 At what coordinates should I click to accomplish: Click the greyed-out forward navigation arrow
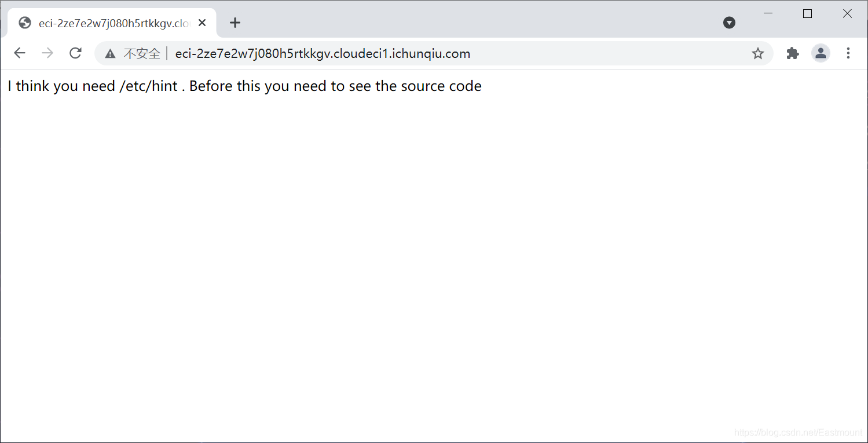tap(47, 53)
